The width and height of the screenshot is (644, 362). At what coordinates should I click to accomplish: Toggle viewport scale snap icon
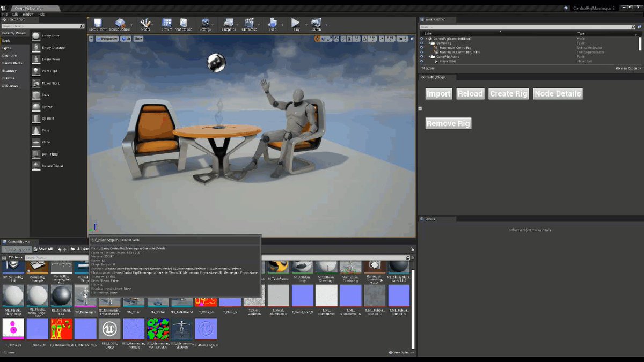tap(382, 39)
